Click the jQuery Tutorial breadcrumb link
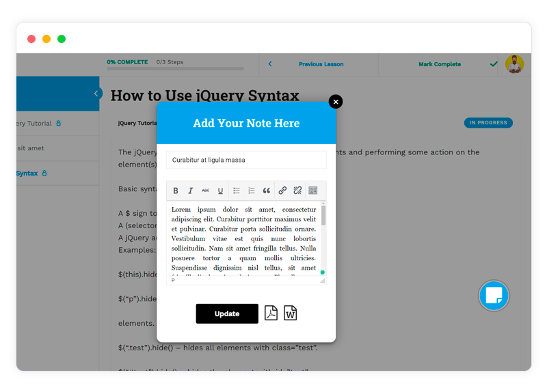The width and height of the screenshot is (547, 392). tap(137, 123)
